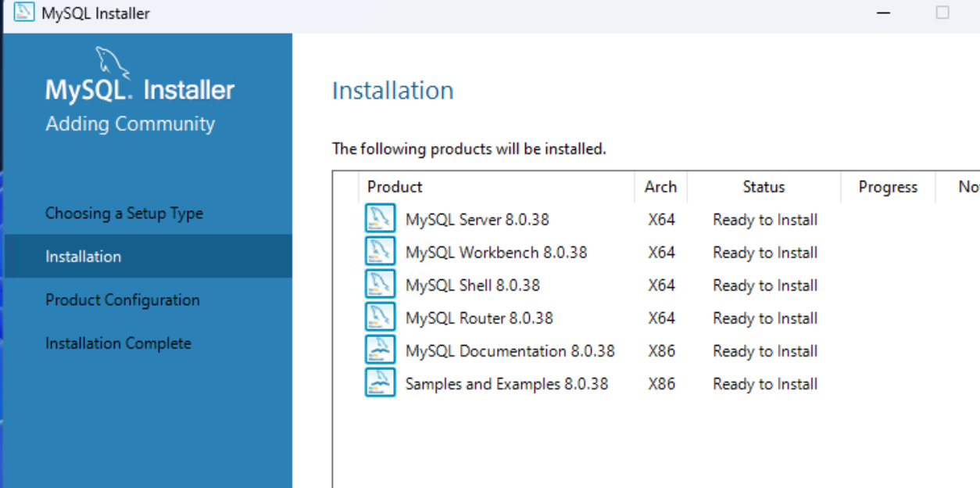Select the Choosing a Setup Type step
980x488 pixels.
point(125,213)
